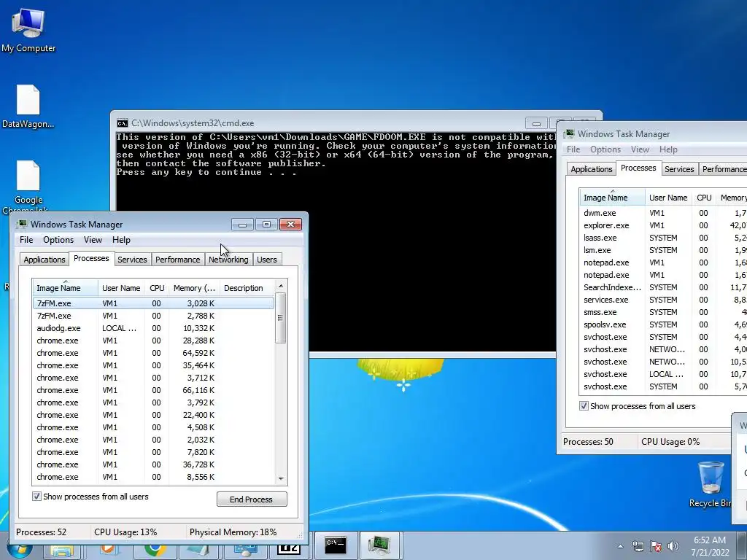Select the audiodg.exe process row
The image size is (747, 560).
[153, 327]
